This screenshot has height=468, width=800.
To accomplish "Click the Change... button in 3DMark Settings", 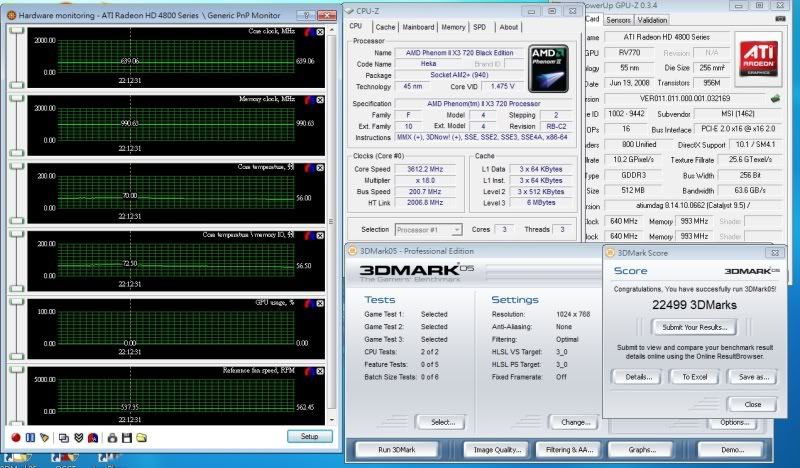I will coord(572,422).
